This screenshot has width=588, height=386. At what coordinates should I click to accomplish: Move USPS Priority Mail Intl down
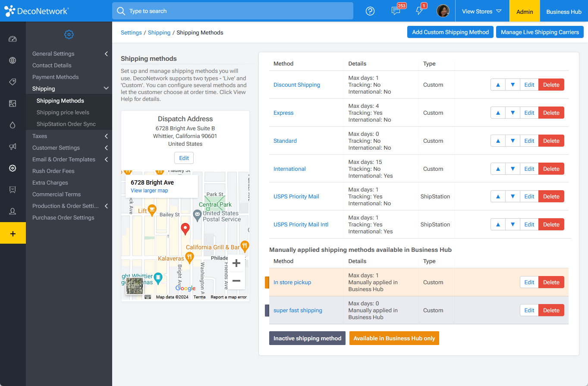513,225
